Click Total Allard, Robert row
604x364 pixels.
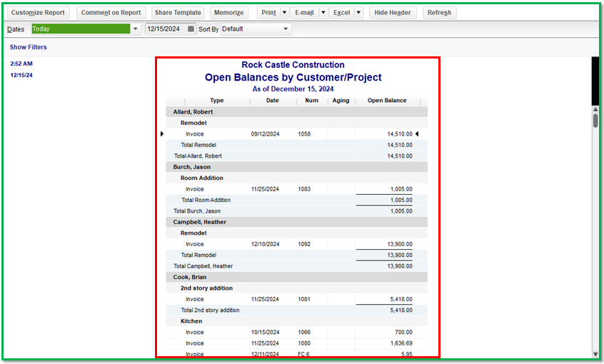pyautogui.click(x=296, y=156)
